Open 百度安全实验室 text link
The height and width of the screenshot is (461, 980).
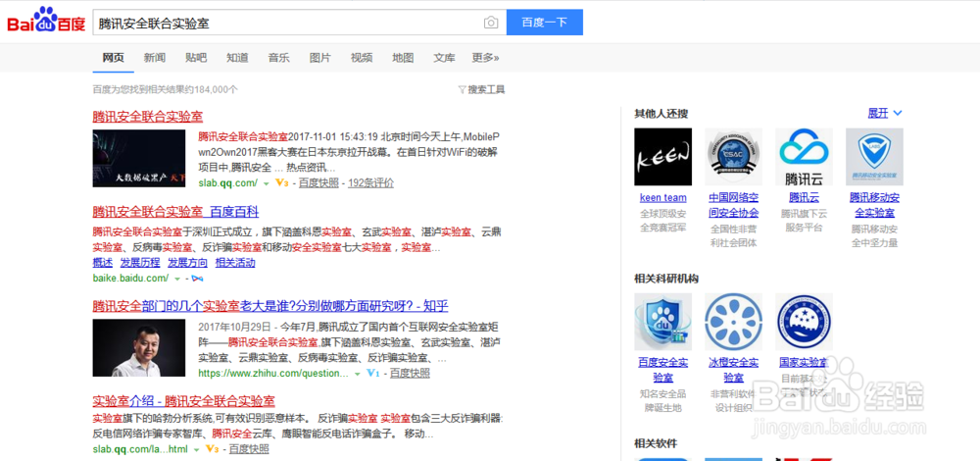pyautogui.click(x=663, y=371)
